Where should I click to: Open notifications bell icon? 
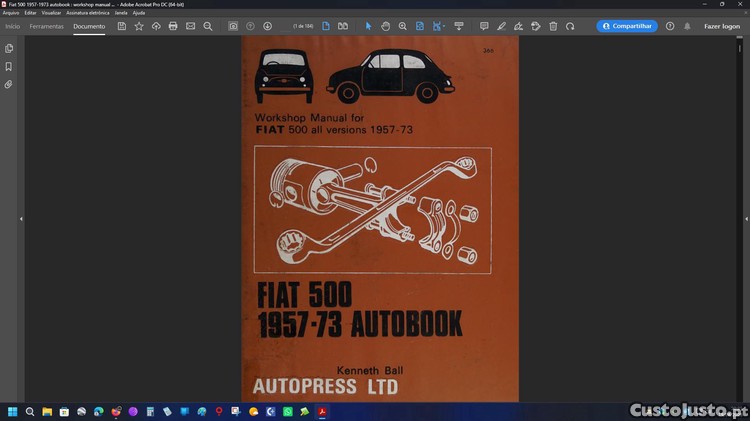pos(687,26)
